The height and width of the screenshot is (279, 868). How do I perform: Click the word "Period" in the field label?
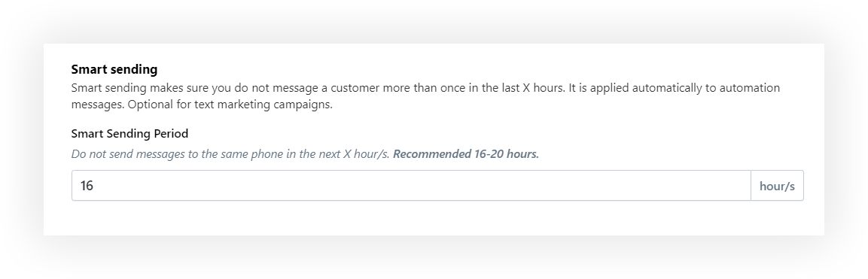(172, 134)
